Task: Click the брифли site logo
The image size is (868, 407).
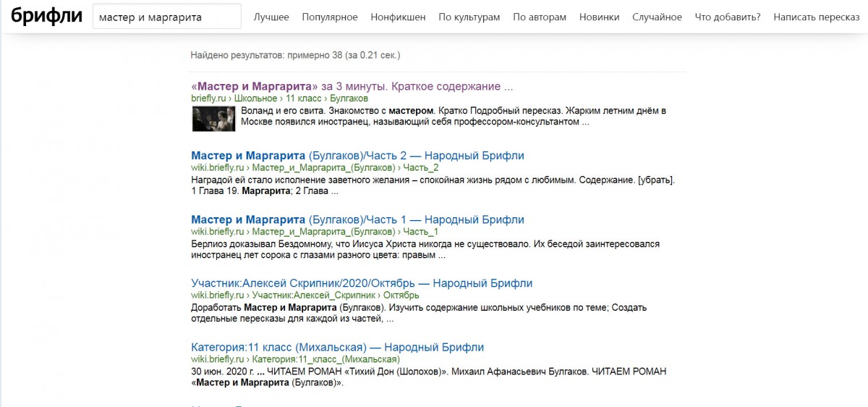Action: 46,16
